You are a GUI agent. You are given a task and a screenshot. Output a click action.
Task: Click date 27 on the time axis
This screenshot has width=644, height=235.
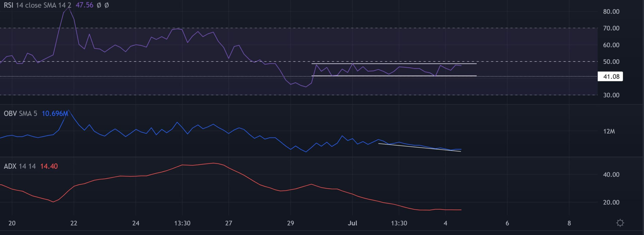click(x=228, y=223)
